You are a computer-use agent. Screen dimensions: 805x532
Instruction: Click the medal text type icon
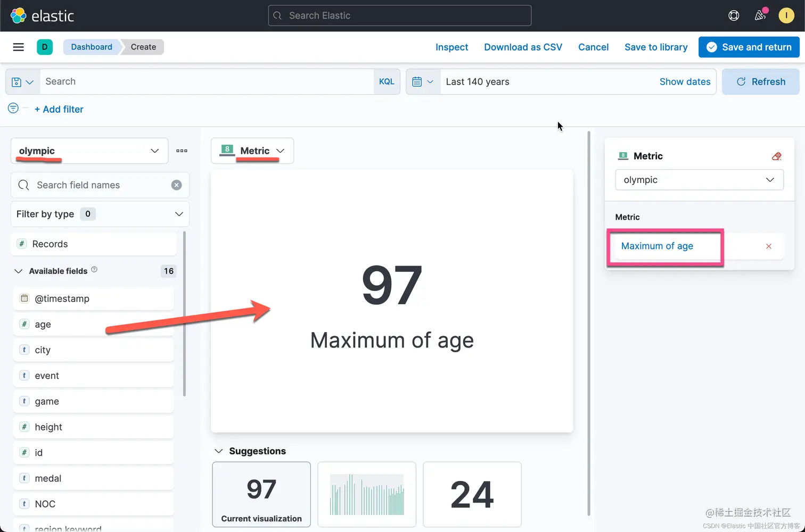[24, 478]
